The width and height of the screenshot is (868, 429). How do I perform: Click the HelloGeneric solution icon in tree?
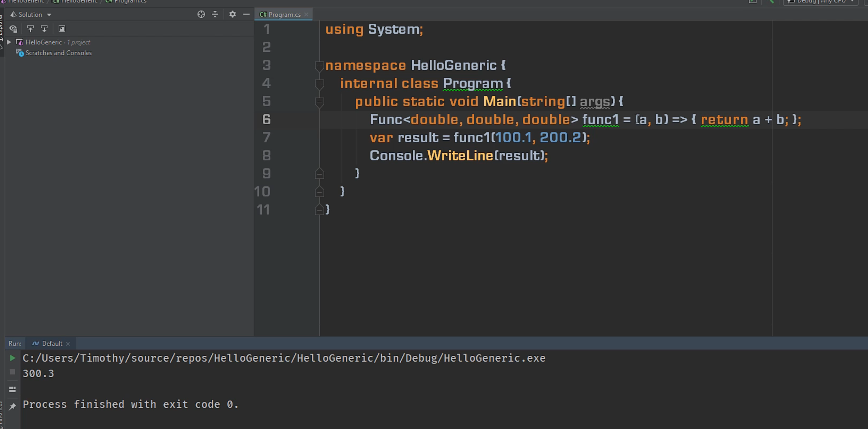coord(20,42)
